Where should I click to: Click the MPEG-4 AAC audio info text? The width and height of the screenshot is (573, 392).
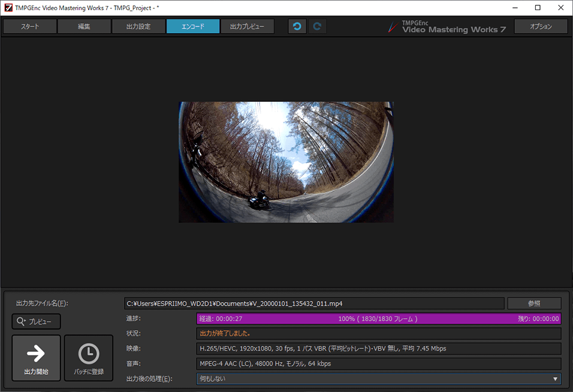(x=265, y=364)
